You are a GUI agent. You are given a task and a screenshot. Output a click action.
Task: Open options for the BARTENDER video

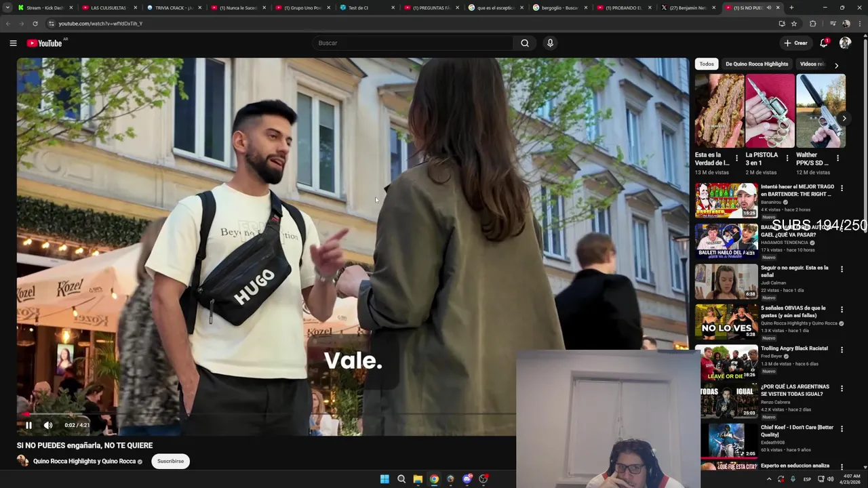(842, 188)
